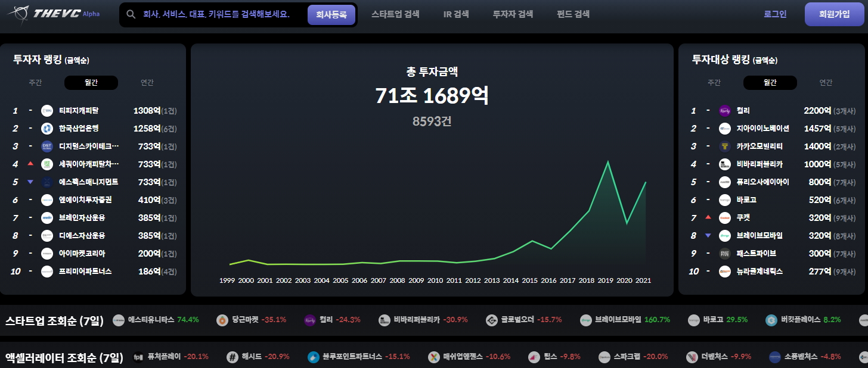
Task: Click the 비바리퍼블리카 logo in target ranking
Action: click(x=725, y=164)
